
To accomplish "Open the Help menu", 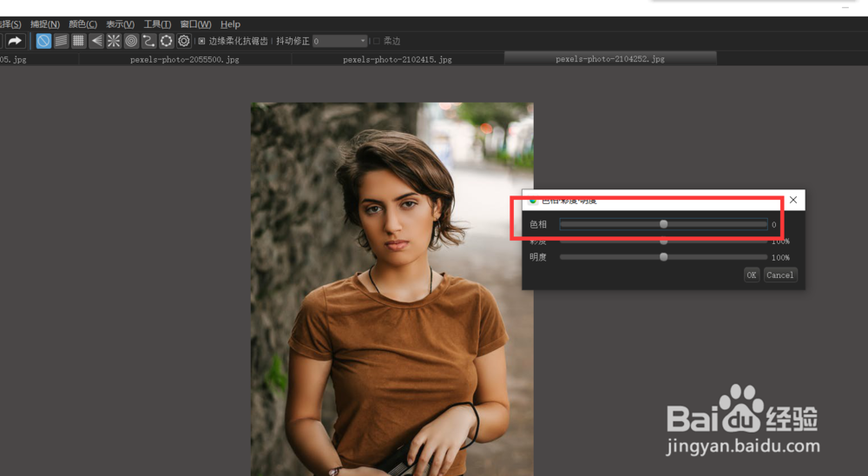I will pyautogui.click(x=230, y=24).
